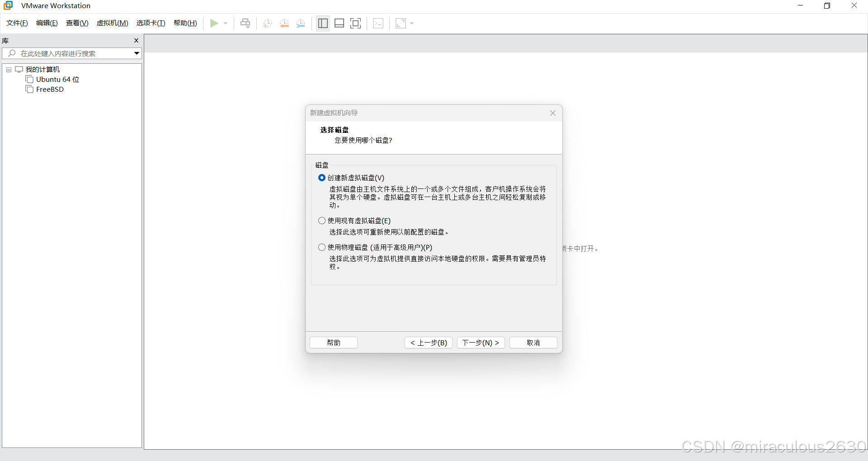The height and width of the screenshot is (461, 868).
Task: Select 使用现有虚拟磁盘(E) radio option
Action: click(x=322, y=221)
